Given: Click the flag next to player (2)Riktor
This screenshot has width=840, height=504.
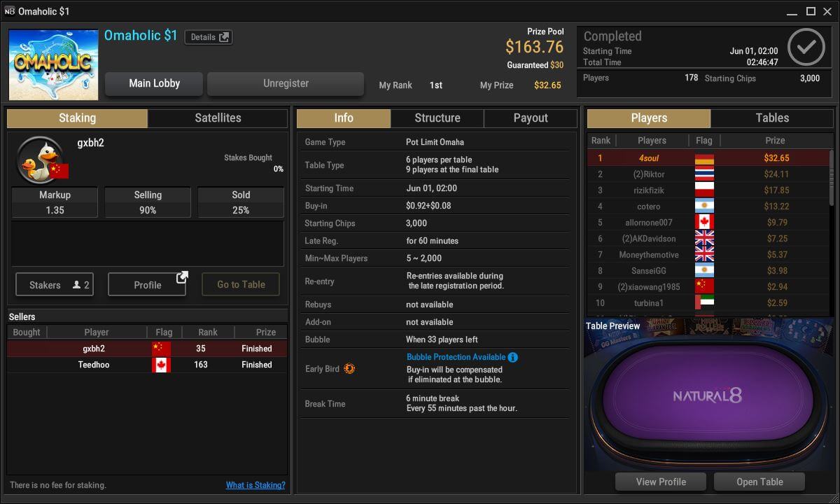Looking at the screenshot, I should pyautogui.click(x=703, y=174).
